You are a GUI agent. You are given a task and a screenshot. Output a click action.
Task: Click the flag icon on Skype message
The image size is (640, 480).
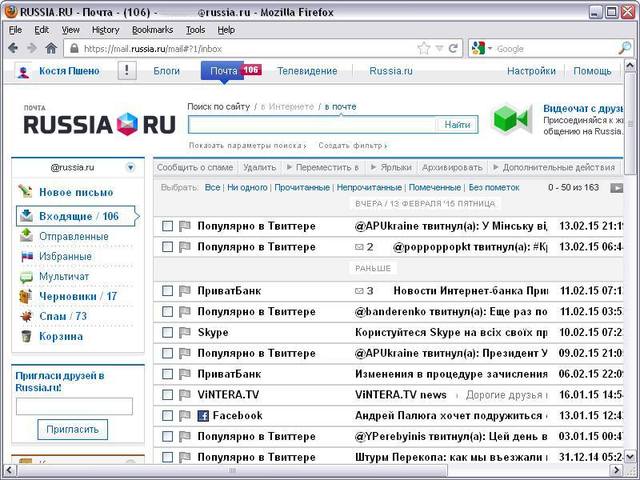click(184, 332)
